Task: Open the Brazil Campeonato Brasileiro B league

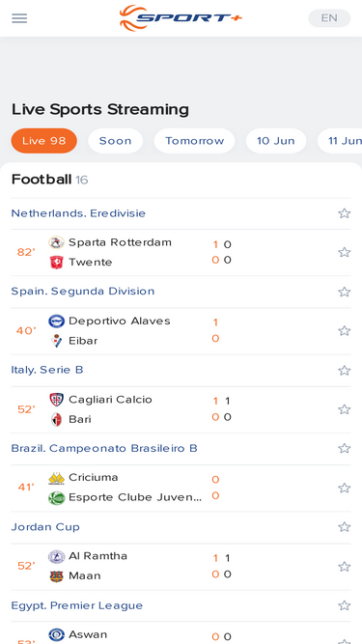Action: [104, 449]
